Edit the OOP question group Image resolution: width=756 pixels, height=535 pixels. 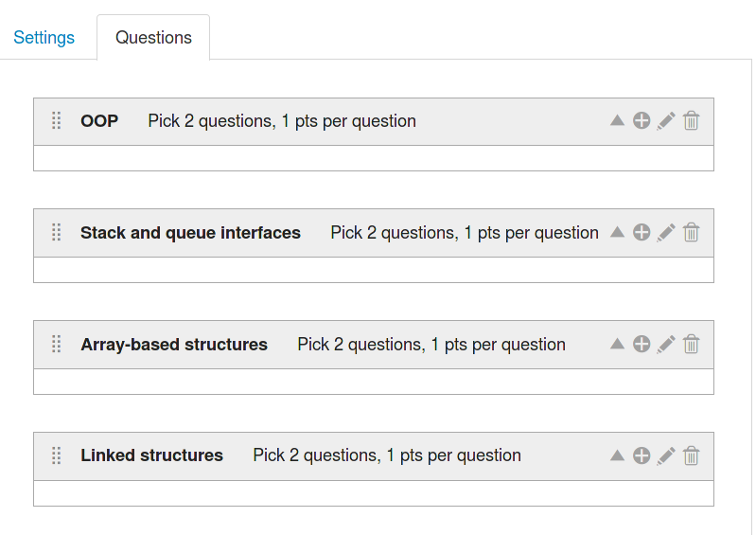(666, 121)
